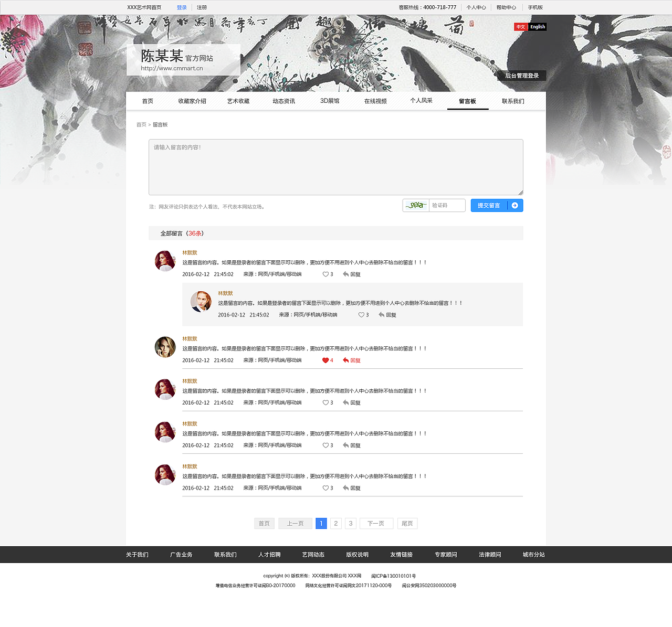Viewport: 672px width, 627px height.
Task: Click the 首页 breadcrumb link
Action: pos(141,125)
